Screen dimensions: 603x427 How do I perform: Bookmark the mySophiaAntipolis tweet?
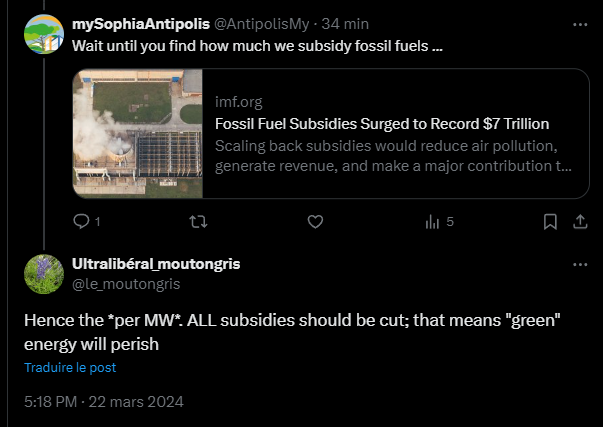(x=550, y=222)
